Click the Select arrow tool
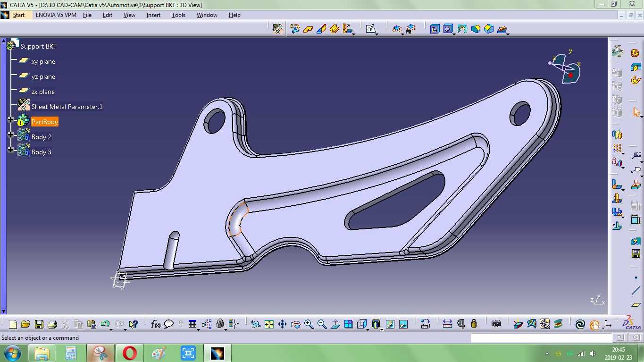Screen dimensions: 644x362 coord(636,112)
